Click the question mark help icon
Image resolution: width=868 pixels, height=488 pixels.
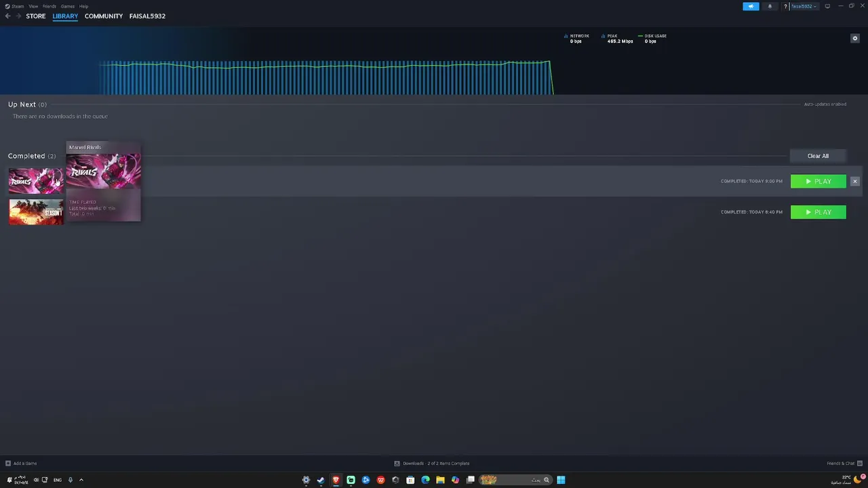tap(785, 6)
